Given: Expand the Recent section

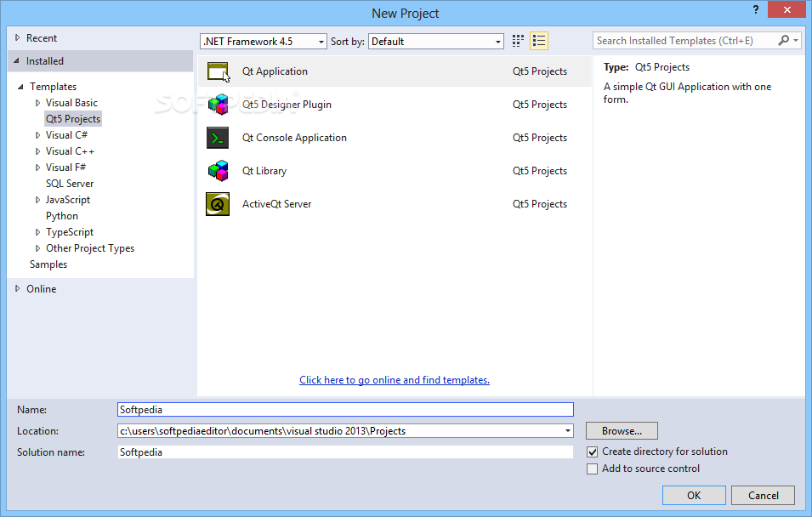Looking at the screenshot, I should (18, 37).
